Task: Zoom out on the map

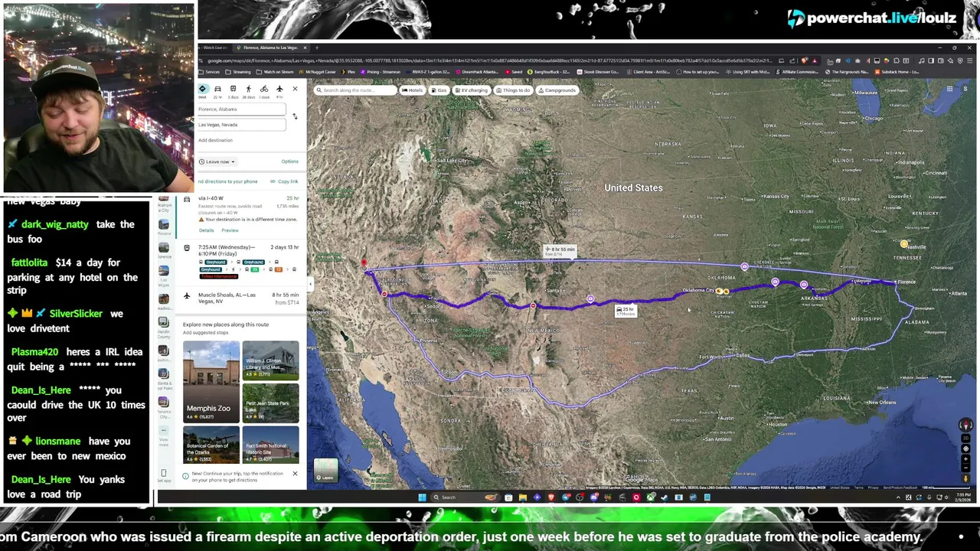Action: [966, 468]
